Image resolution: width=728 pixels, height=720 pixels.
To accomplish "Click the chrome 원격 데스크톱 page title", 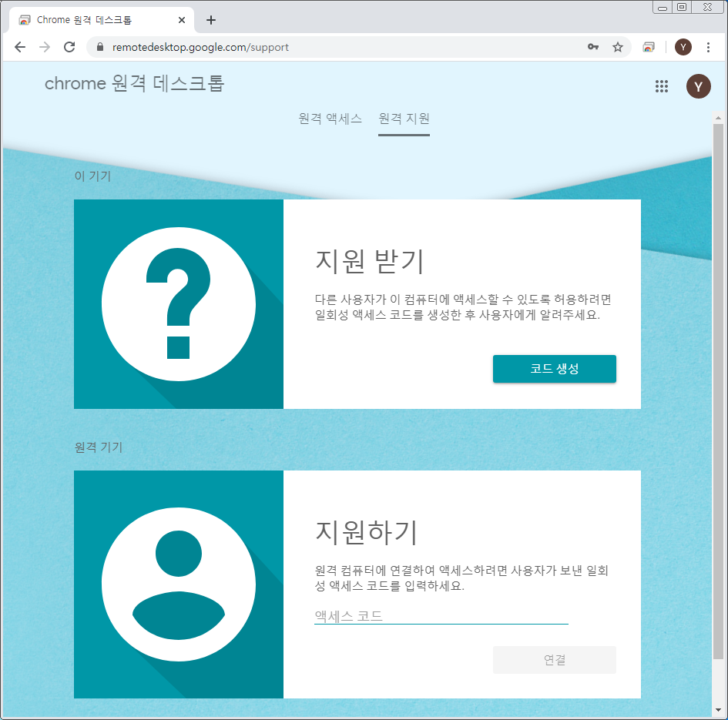I will [x=135, y=84].
